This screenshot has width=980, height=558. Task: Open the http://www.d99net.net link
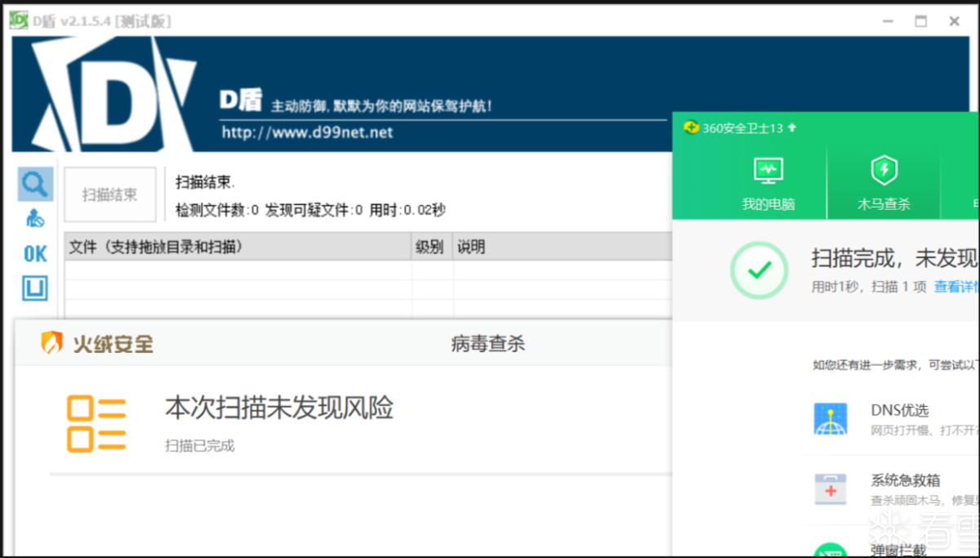307,132
